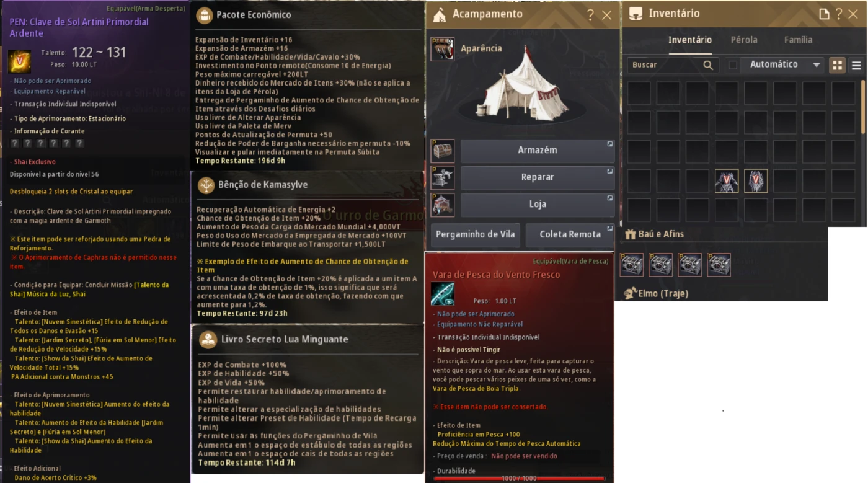Switch inventory to grid view

(x=838, y=65)
